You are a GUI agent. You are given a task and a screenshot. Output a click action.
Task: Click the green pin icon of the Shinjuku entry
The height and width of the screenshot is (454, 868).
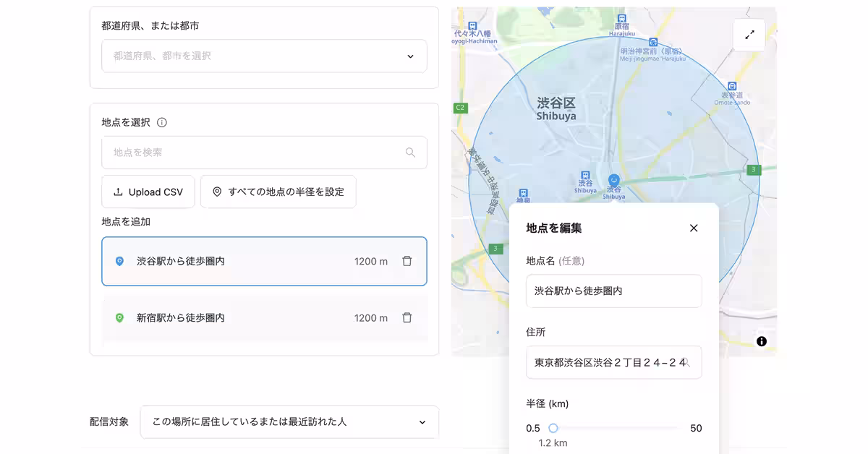[119, 317]
